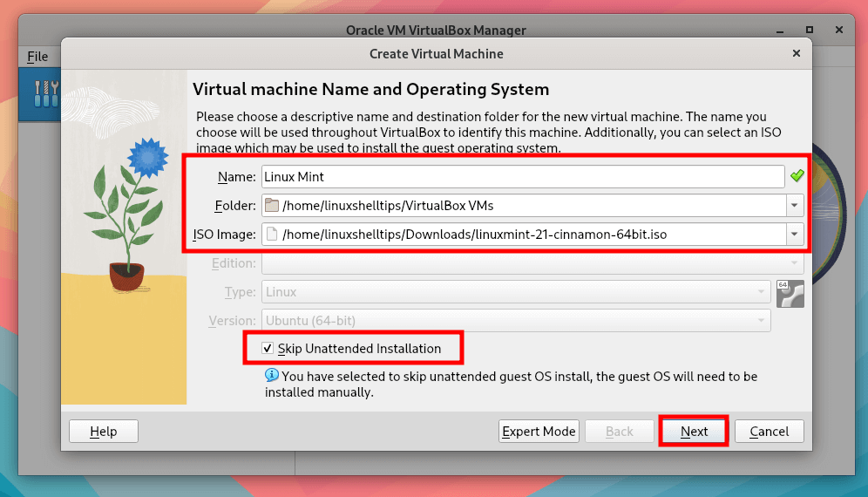Viewport: 868px width, 497px height.
Task: Click the green name-valid checkmark icon
Action: click(797, 176)
